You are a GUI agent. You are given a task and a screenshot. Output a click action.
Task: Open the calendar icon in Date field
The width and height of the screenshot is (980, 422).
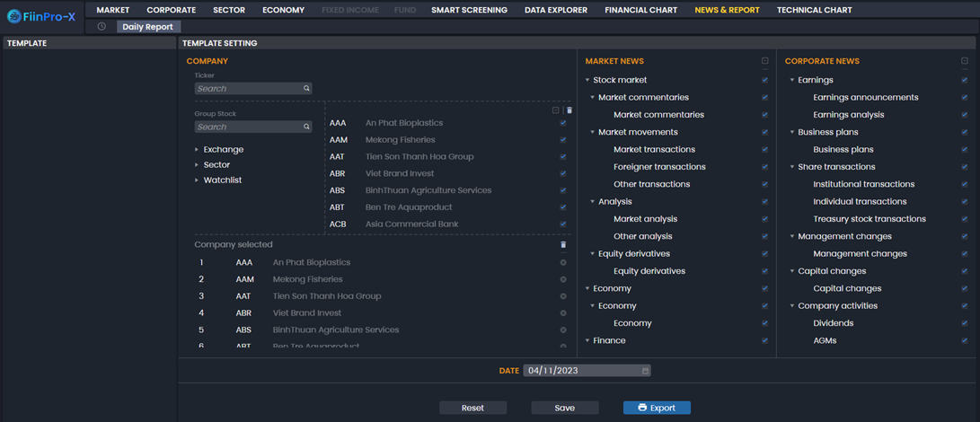[x=645, y=371]
